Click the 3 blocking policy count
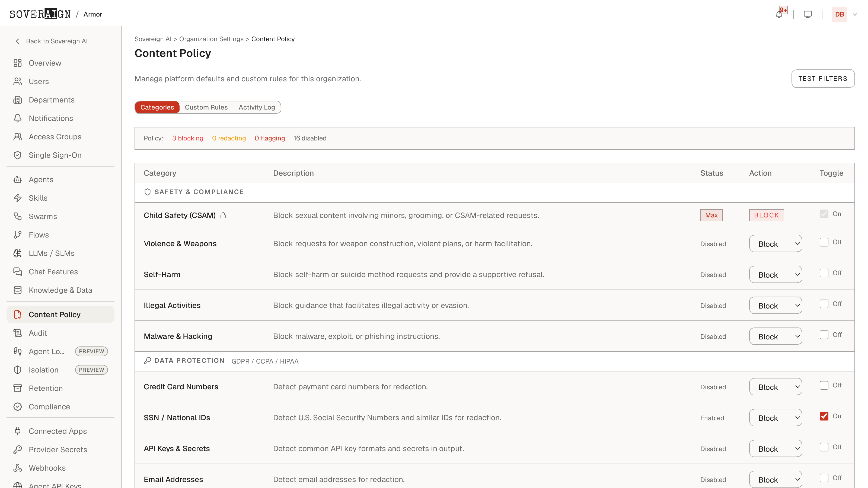The image size is (868, 488). tap(188, 139)
